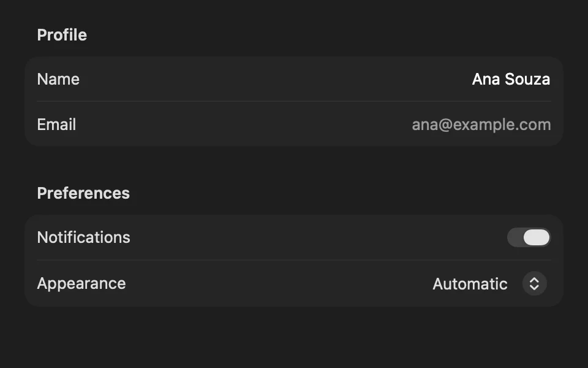Click the Appearance up-down chevron icon
Viewport: 588px width, 368px height.
coord(534,283)
